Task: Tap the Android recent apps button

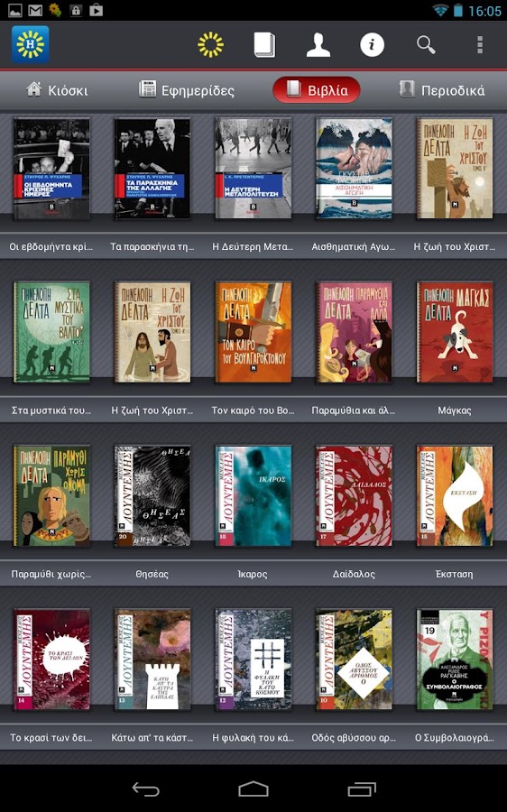Action: [362, 789]
